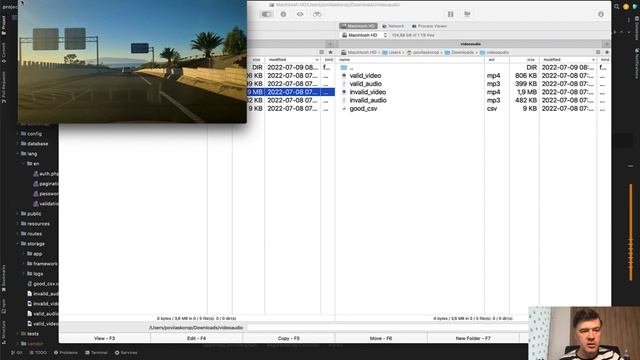Screen dimensions: 640x360
Task: Click the View - F3 button
Action: click(x=104, y=338)
